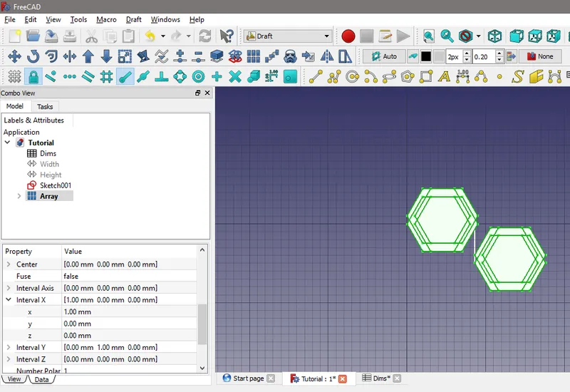Viewport: 570px width, 392px height.
Task: Collapse the Interval X property
Action: click(9, 300)
